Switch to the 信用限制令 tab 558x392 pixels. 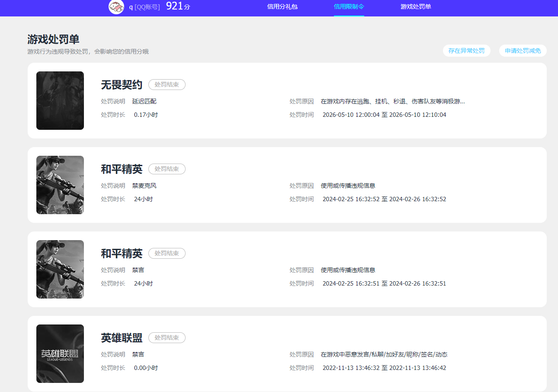(349, 7)
